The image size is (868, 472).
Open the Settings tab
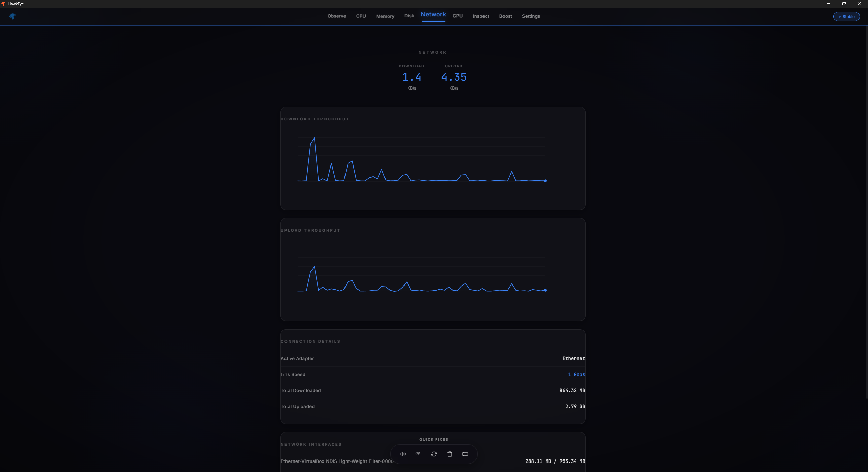click(x=531, y=16)
